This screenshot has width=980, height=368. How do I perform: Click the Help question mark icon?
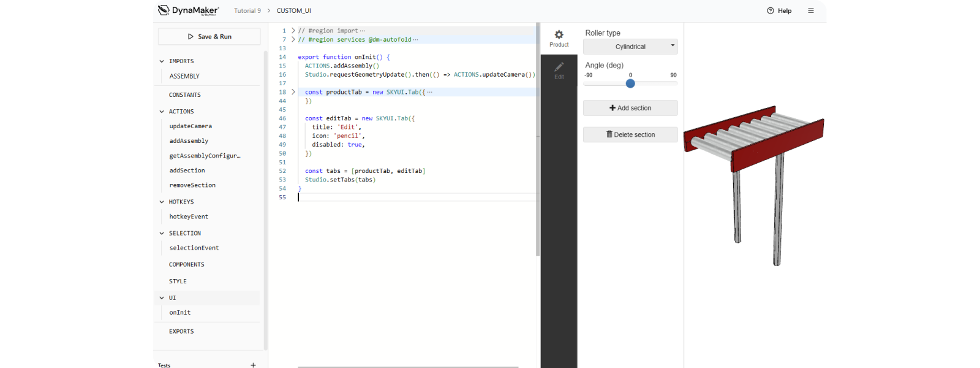click(771, 10)
